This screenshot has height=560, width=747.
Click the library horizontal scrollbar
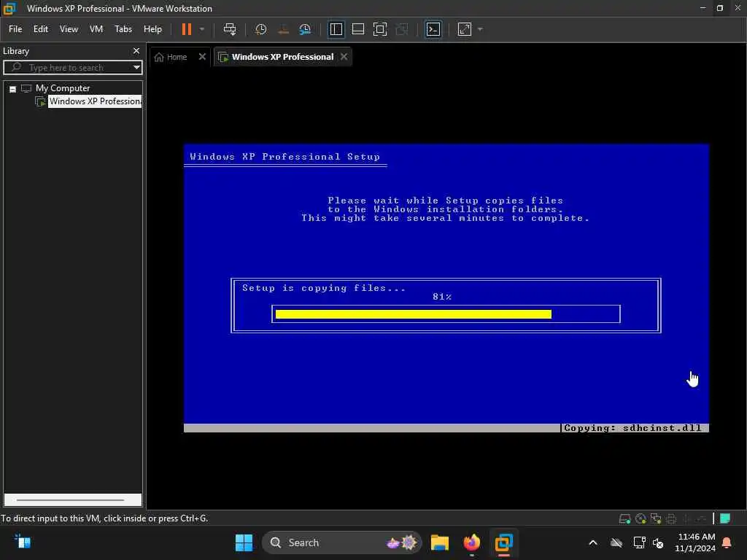tap(71, 500)
